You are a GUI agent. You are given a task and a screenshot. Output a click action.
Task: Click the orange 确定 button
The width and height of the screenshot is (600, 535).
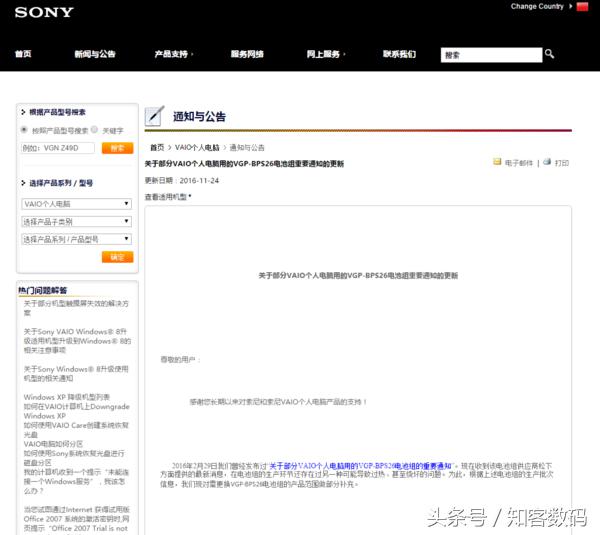(x=117, y=257)
